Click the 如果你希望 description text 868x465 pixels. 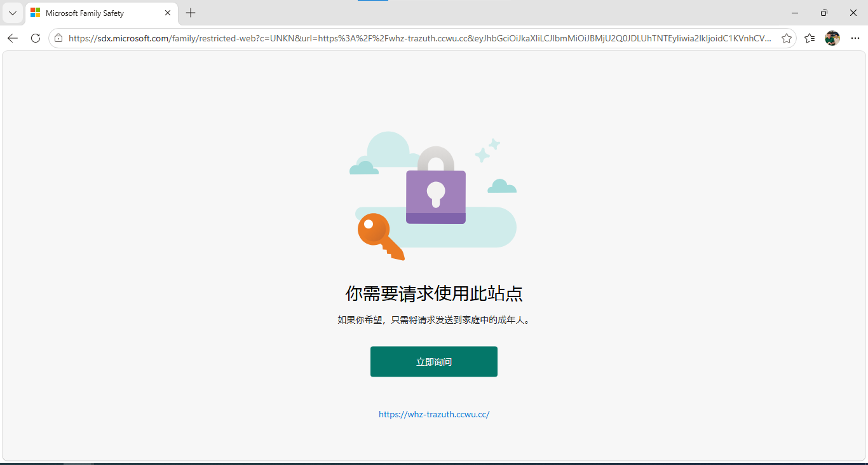click(434, 320)
